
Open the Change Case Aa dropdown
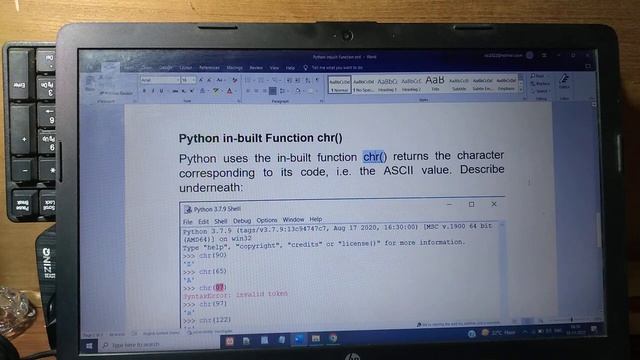point(220,80)
